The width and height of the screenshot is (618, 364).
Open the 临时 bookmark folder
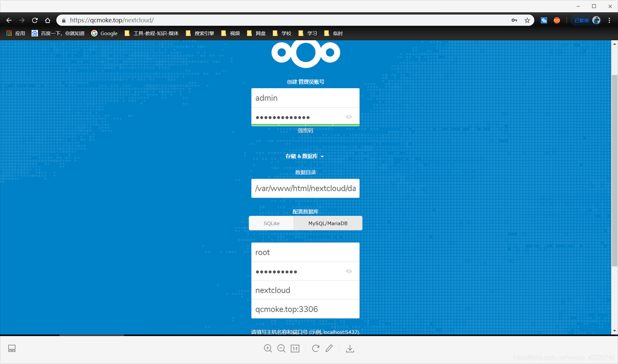tap(333, 33)
